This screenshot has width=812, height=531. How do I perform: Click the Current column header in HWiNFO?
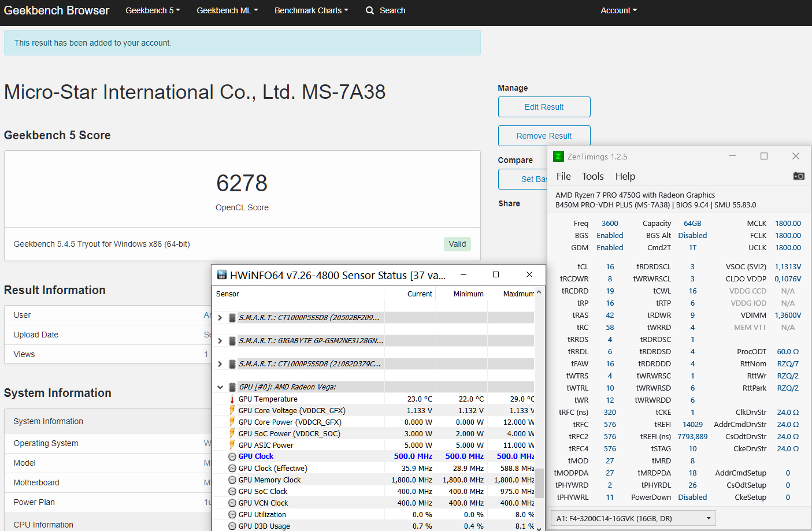coord(420,294)
